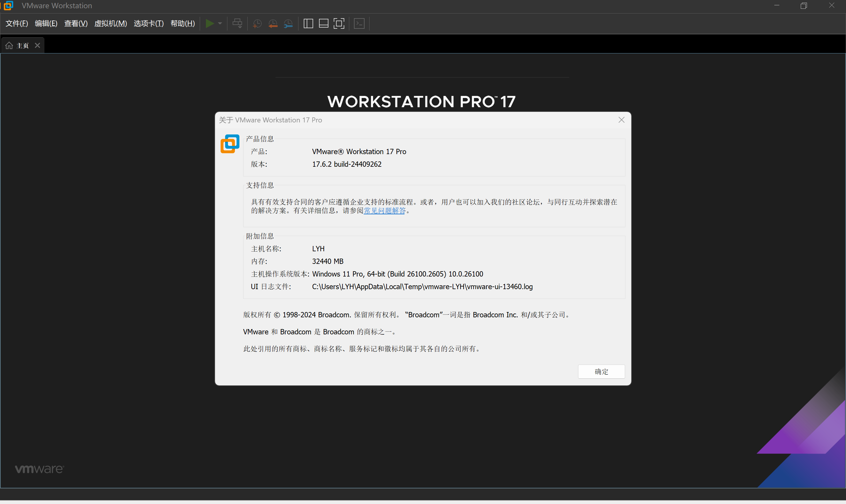Viewport: 846px width, 504px height.
Task: Open the 文件(F) menu
Action: pyautogui.click(x=17, y=23)
